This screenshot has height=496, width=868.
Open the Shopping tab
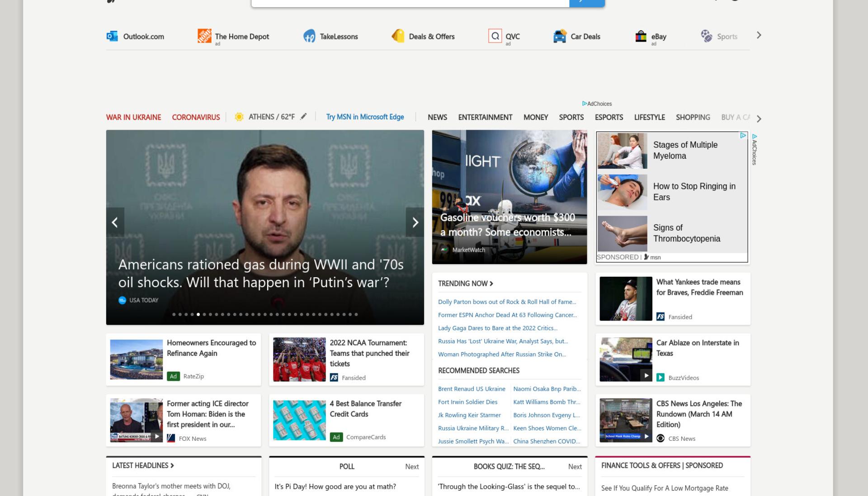693,117
